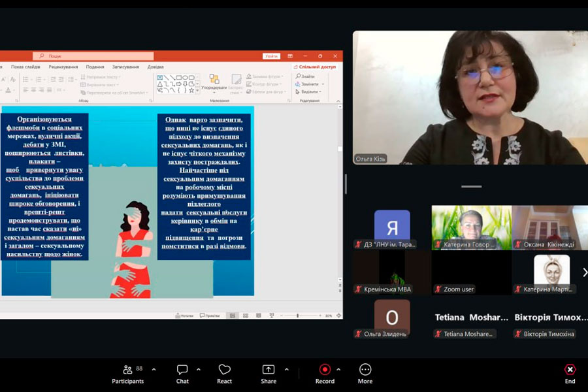Select Оксана Кікінежді video thumbnail
Screen dimensions: 588x392
(x=549, y=228)
